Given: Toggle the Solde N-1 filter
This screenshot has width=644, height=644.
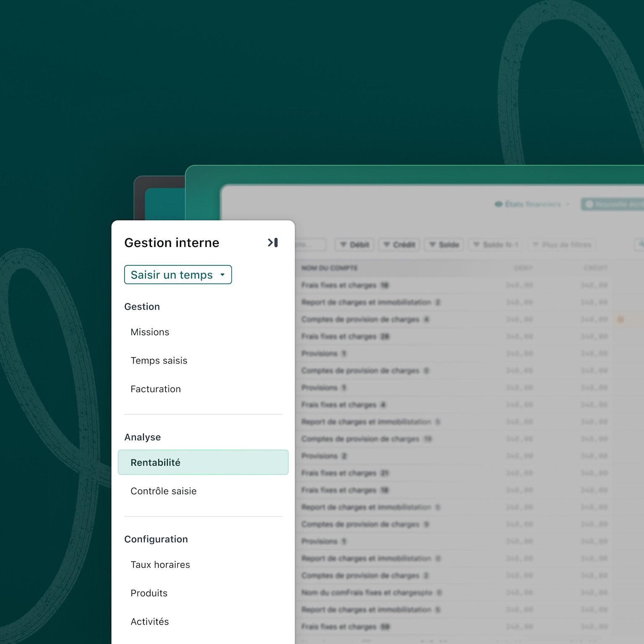Looking at the screenshot, I should pyautogui.click(x=495, y=245).
